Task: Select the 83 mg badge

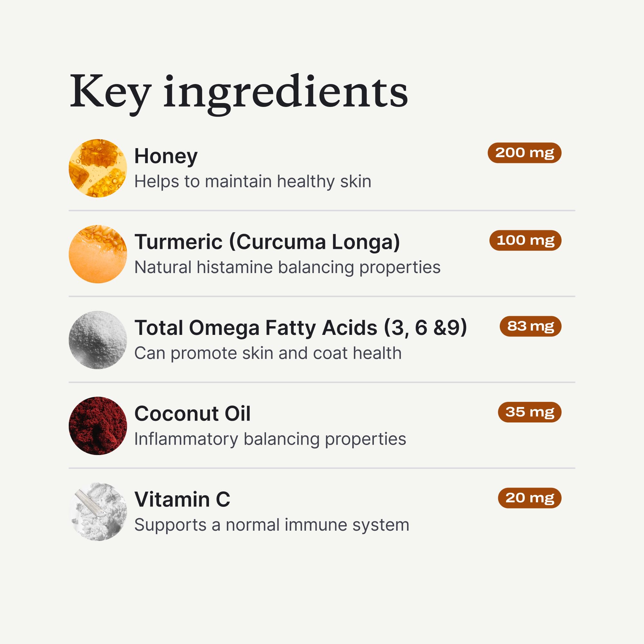Action: click(x=530, y=326)
